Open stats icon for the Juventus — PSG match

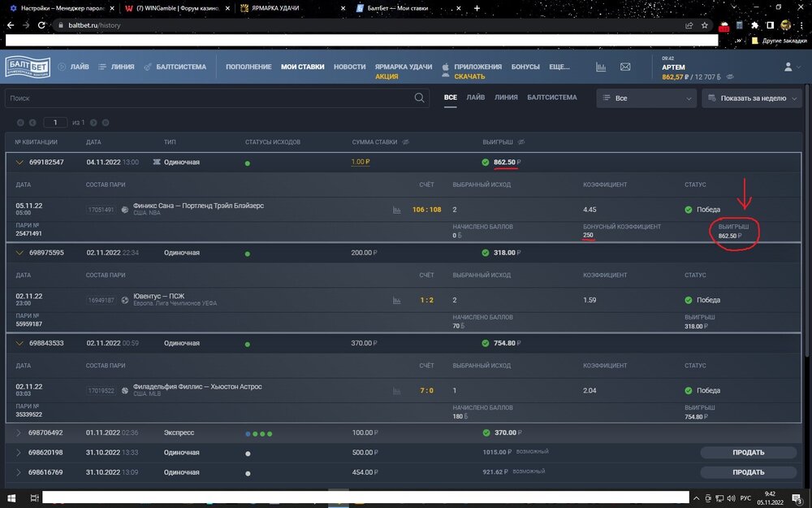[x=397, y=300]
